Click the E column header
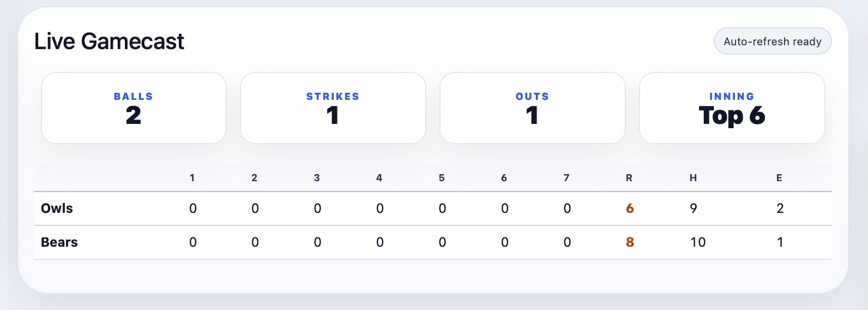 coord(779,178)
